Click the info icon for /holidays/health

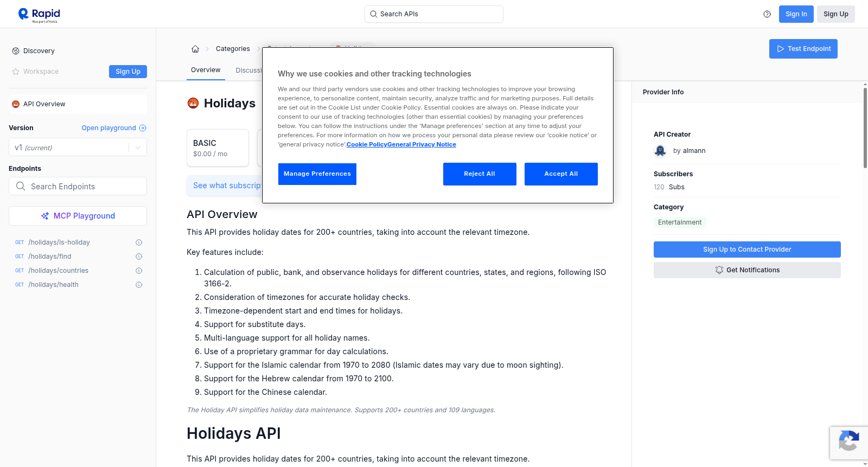click(139, 285)
